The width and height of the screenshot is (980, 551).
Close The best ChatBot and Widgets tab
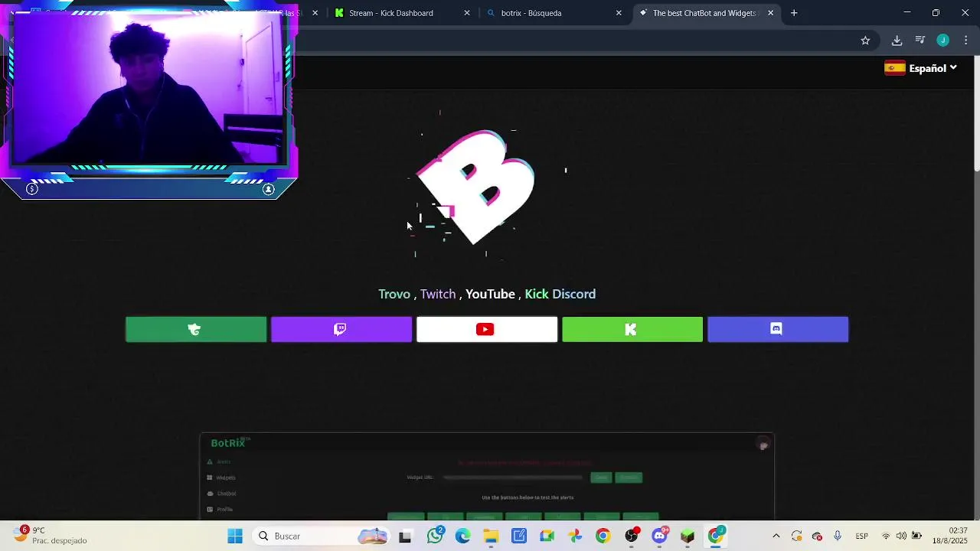point(770,13)
